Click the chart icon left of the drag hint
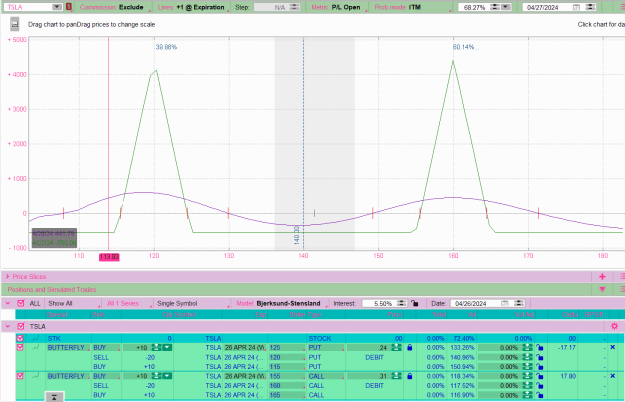Screen dimensions: 625x402 [x=15, y=24]
